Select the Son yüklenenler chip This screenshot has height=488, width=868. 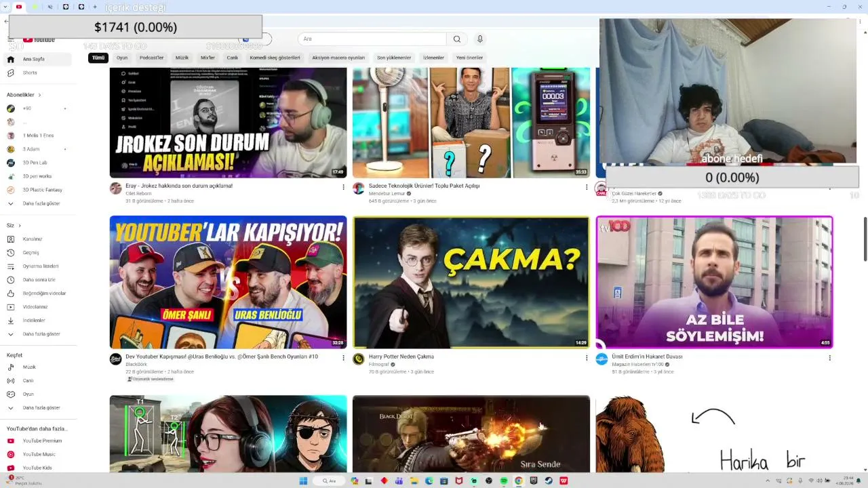coord(394,58)
